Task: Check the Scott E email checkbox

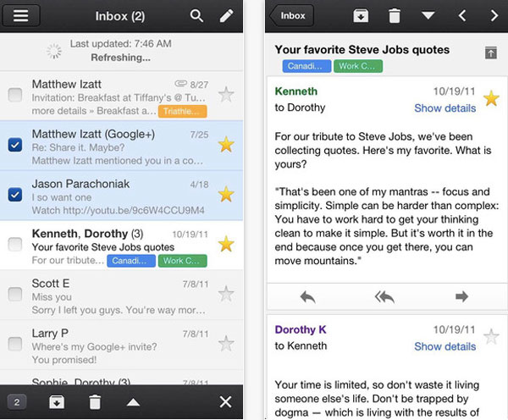Action: (x=15, y=294)
